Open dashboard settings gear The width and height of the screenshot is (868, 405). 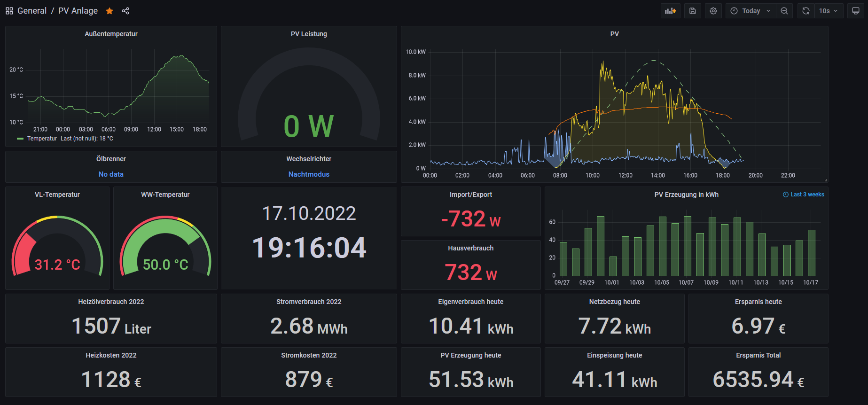pyautogui.click(x=713, y=11)
